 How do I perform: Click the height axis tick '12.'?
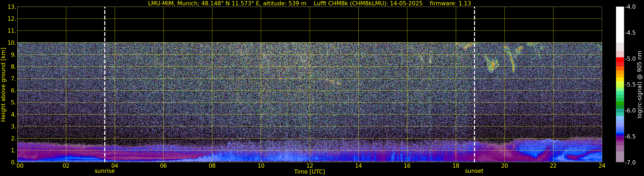click(12, 19)
